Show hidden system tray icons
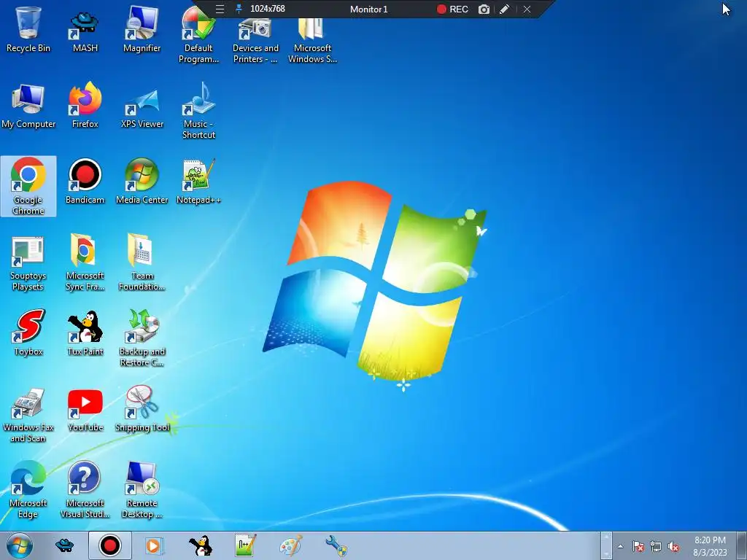Viewport: 747px width, 560px height. point(620,547)
